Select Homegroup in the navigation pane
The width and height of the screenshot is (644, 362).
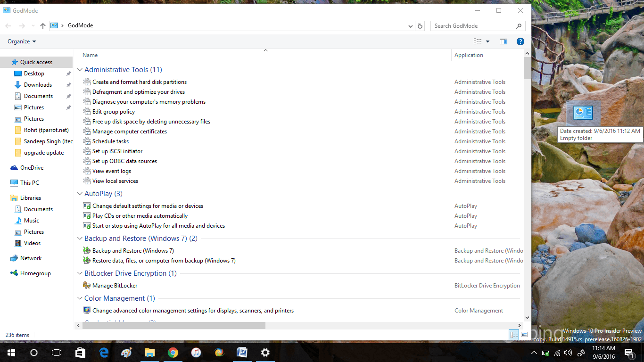point(35,273)
